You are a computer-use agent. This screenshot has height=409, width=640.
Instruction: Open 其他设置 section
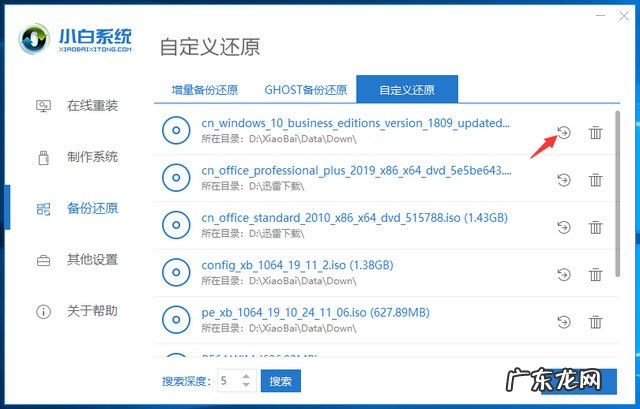[92, 260]
